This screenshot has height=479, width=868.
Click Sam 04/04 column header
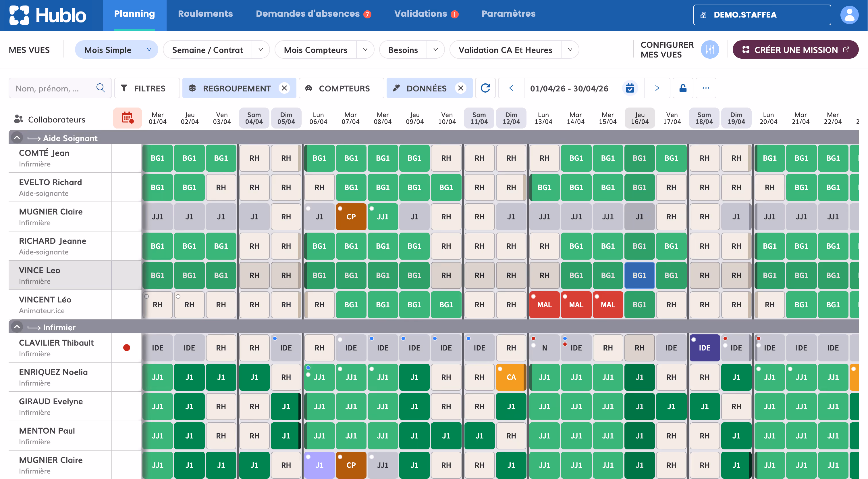click(254, 118)
